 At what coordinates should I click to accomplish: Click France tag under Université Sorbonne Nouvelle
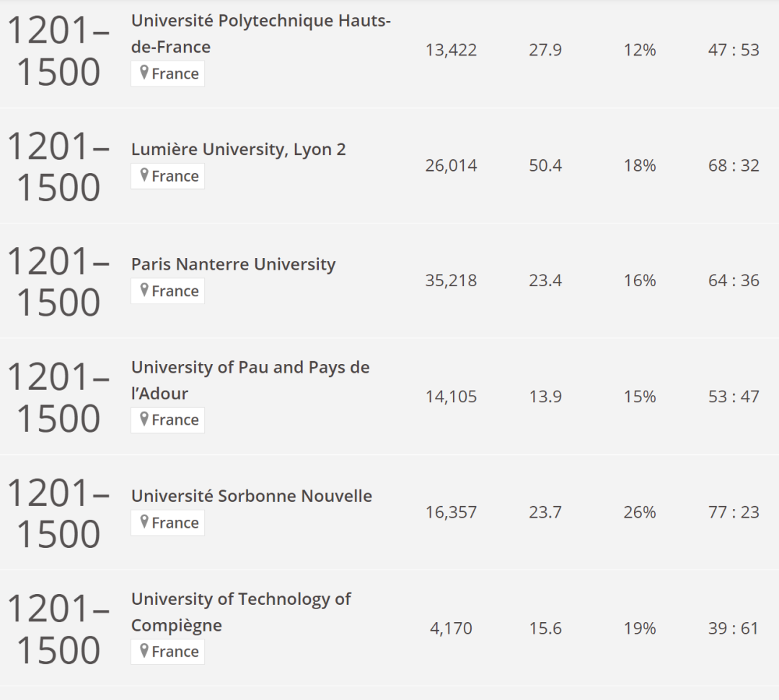pos(168,522)
